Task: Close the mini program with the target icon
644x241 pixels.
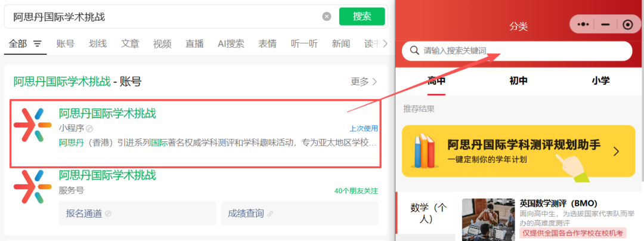Action: pyautogui.click(x=627, y=24)
